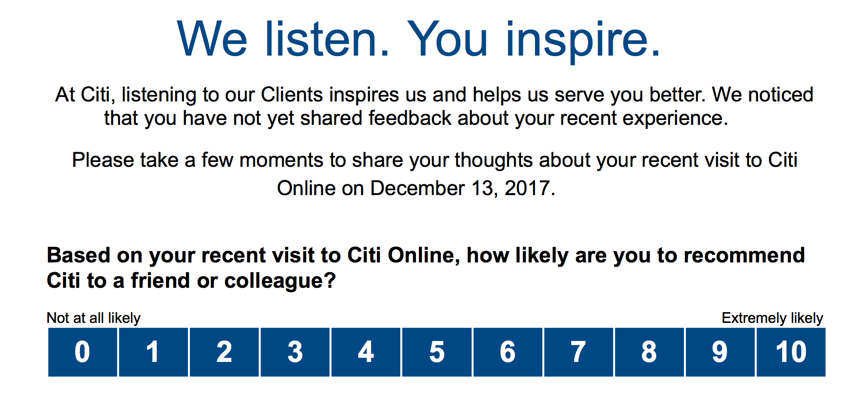Click the 'Extremely likely' label

(772, 318)
